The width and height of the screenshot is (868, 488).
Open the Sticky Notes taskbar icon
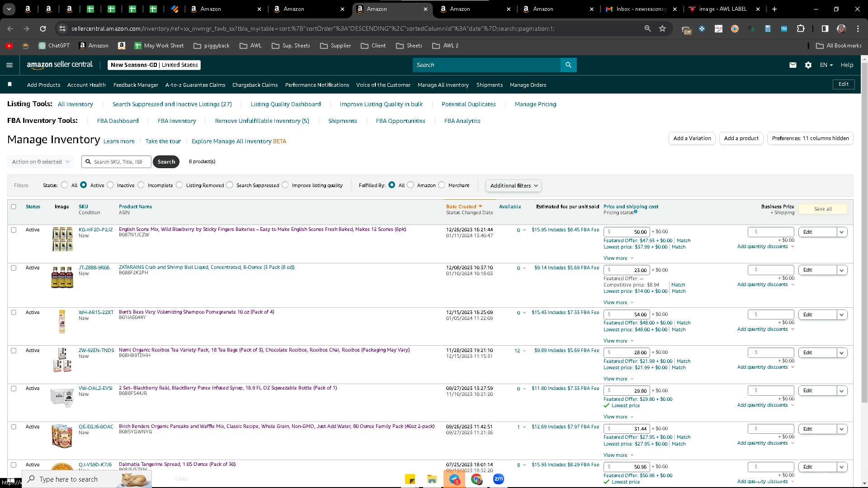pos(410,479)
